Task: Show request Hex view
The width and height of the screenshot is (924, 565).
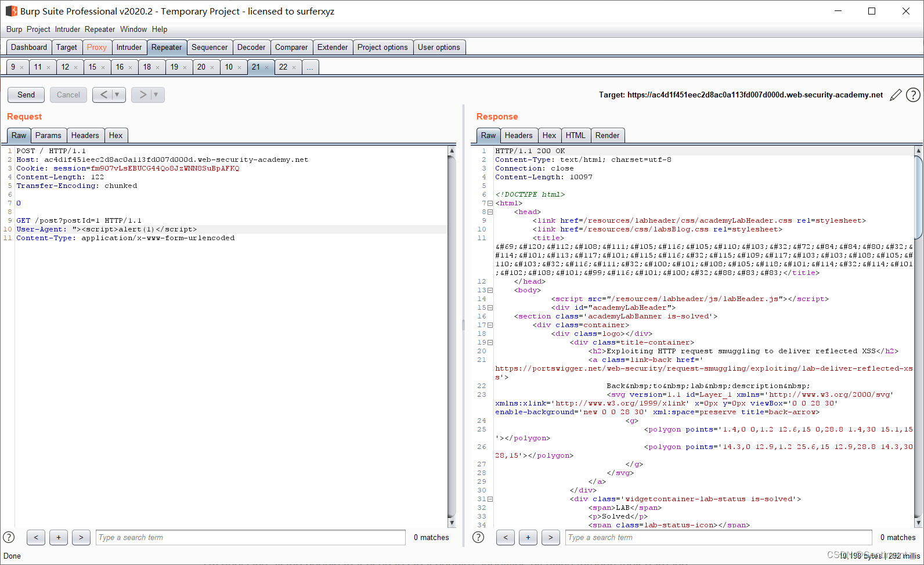Action: point(116,136)
